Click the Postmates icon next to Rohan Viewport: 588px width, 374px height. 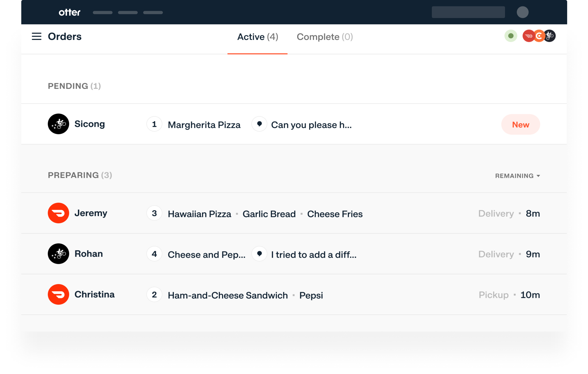point(58,254)
